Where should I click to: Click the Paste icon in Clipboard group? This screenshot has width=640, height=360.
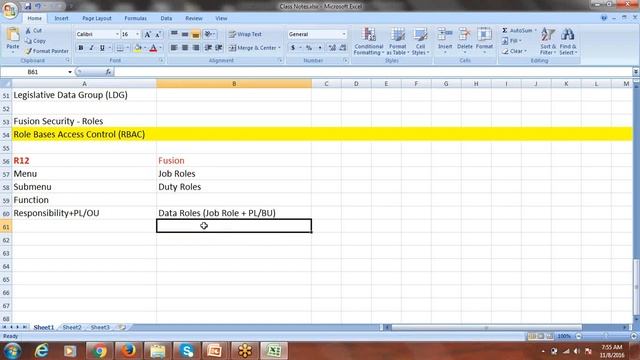(x=13, y=35)
